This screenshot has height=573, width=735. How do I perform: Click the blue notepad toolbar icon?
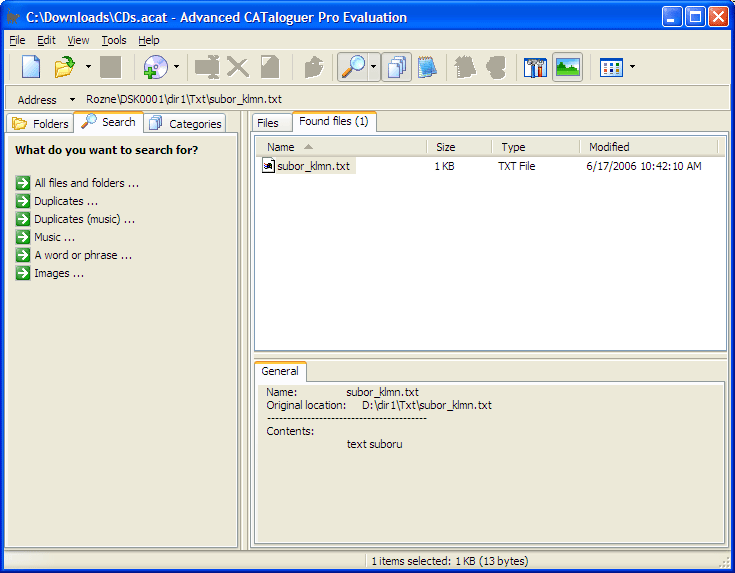(x=427, y=67)
